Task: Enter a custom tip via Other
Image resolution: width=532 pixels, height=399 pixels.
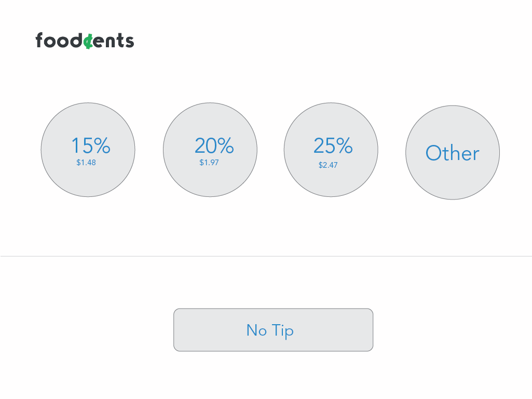Action: (x=453, y=152)
